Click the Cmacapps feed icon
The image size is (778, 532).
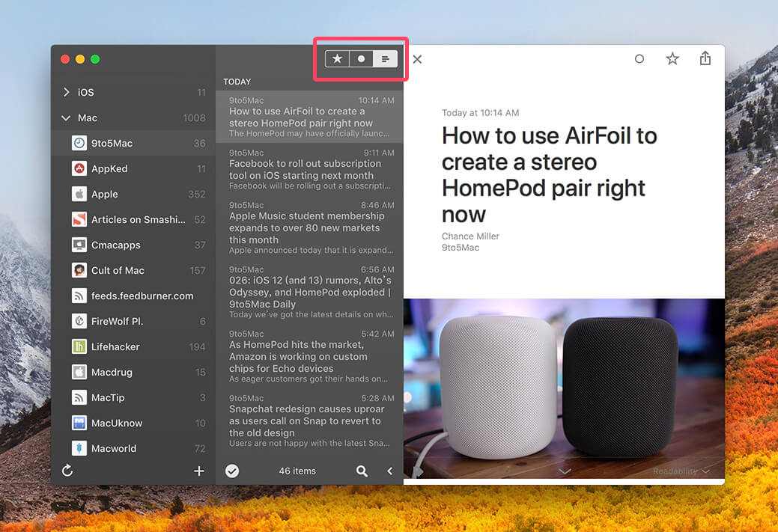click(x=79, y=245)
